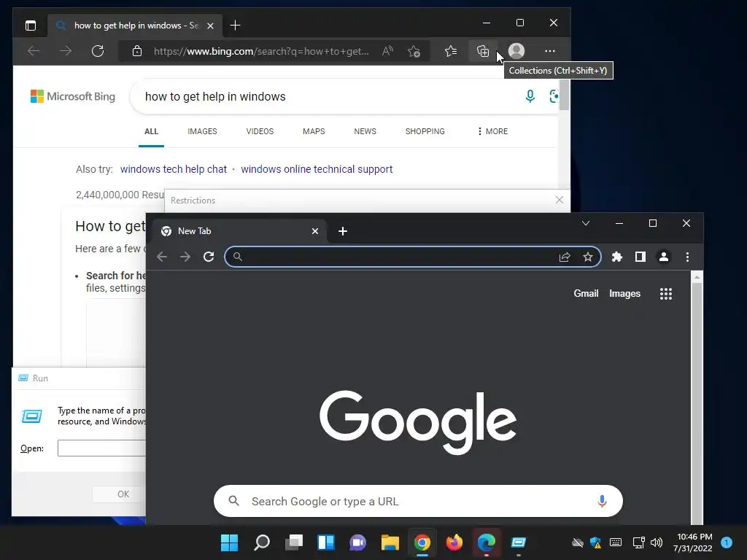The width and height of the screenshot is (747, 560).
Task: Click the Bing page scrollbar thumb
Action: (x=564, y=95)
